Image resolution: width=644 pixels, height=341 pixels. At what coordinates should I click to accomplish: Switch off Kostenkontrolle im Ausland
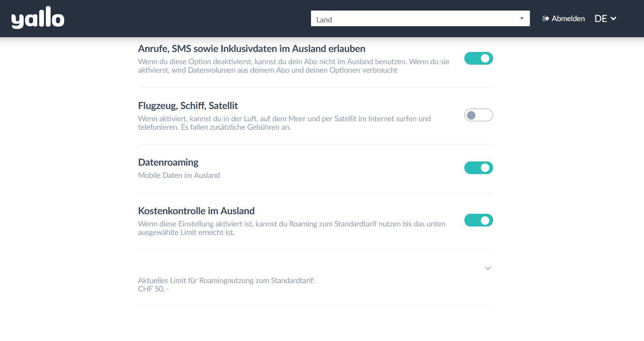click(478, 220)
